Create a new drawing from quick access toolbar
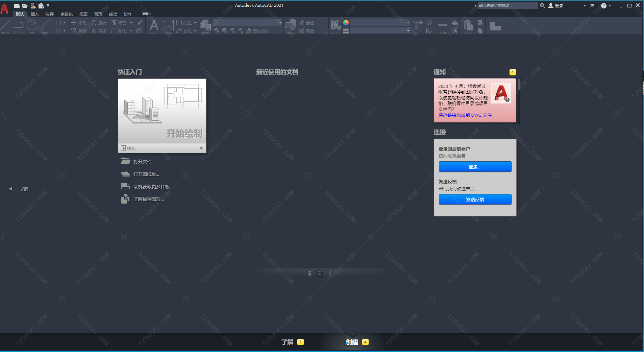 (x=17, y=6)
